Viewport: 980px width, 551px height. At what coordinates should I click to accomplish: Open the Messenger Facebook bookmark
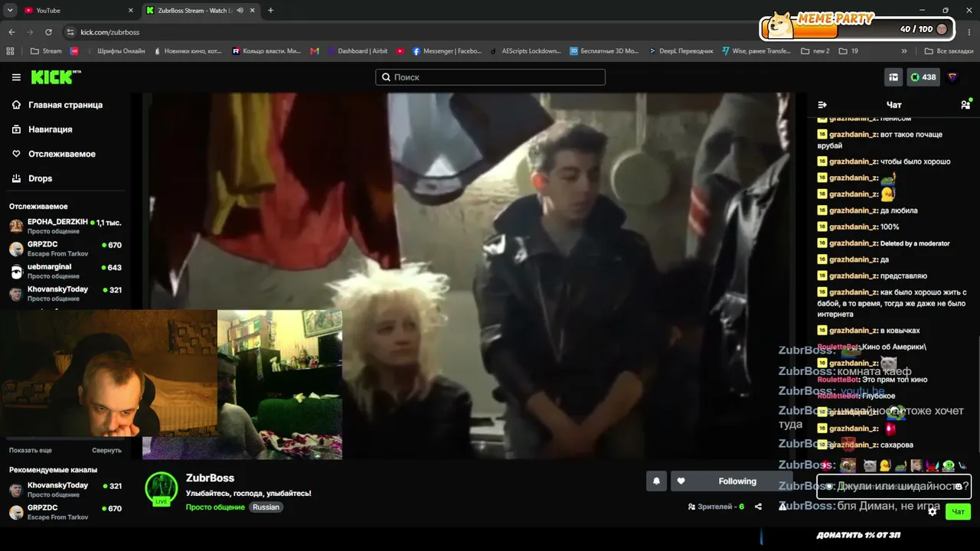pos(447,51)
